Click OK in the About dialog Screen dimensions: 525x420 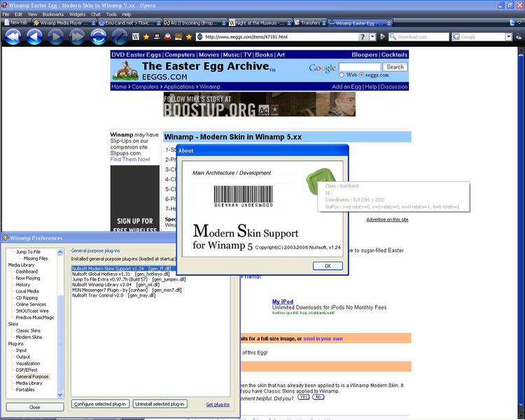[328, 266]
